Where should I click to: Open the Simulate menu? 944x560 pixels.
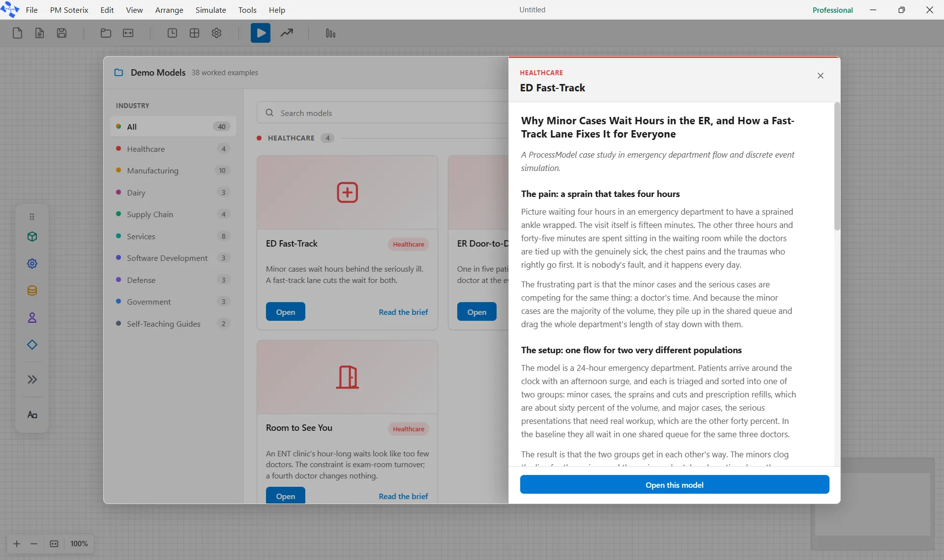coord(210,10)
